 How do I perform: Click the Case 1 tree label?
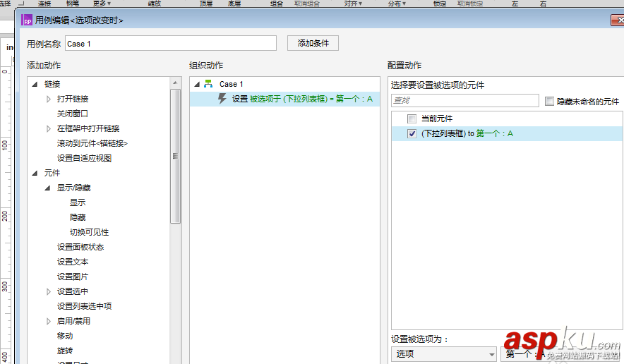tap(232, 84)
